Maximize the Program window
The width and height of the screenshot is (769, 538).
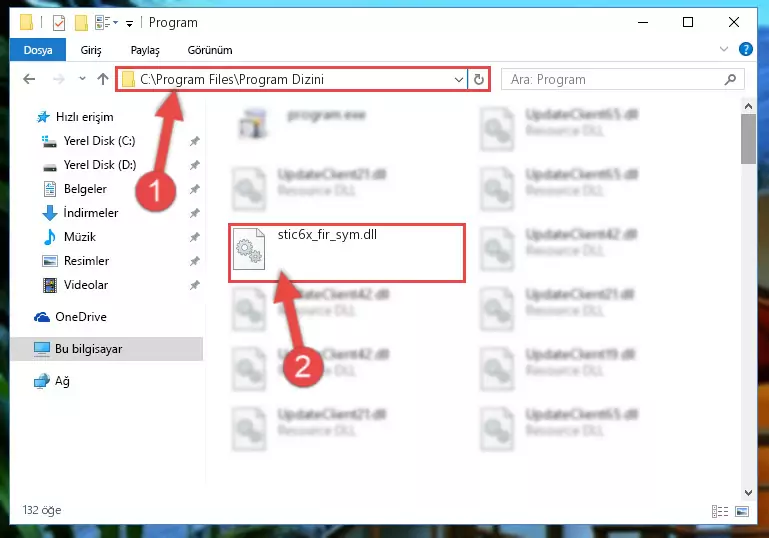coord(688,22)
